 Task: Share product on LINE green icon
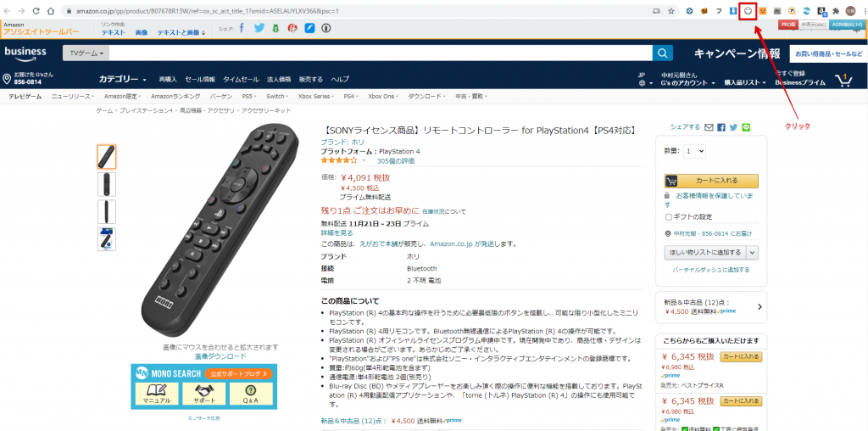746,127
